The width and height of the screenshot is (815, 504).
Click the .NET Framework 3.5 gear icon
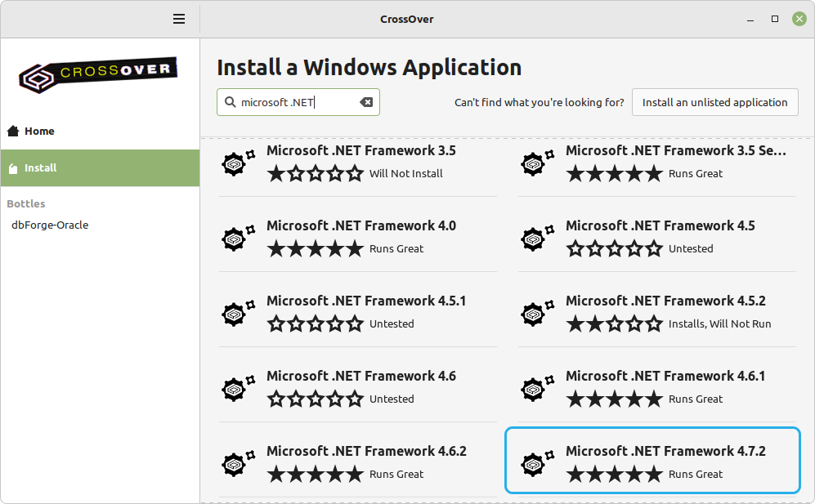[238, 163]
